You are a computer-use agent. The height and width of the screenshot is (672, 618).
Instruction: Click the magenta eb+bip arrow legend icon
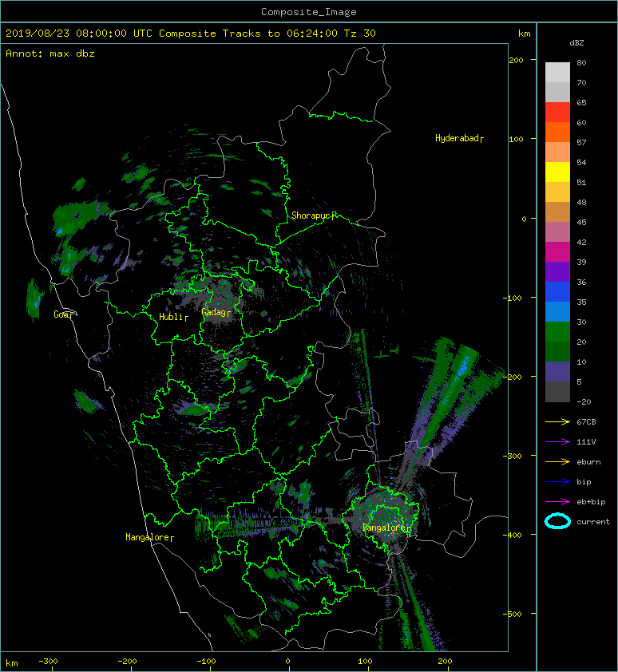(x=557, y=502)
